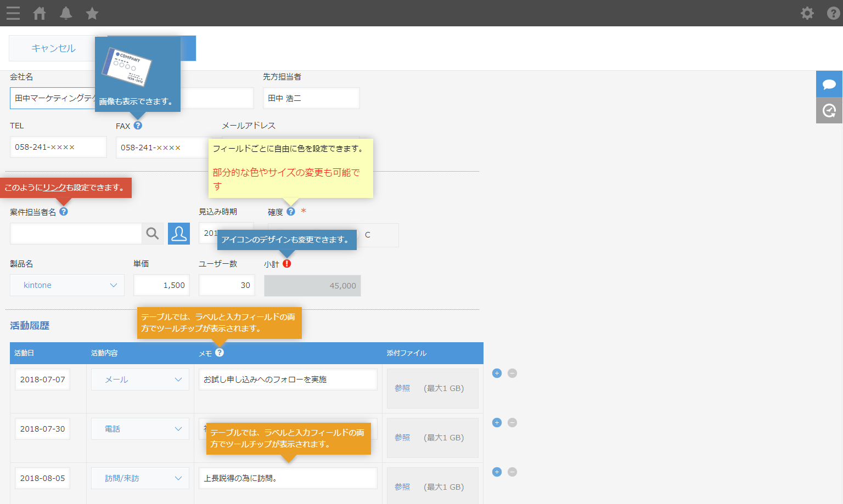Screen dimensions: 843x504
Task: Click the 確度 field help icon
Action: (x=290, y=211)
